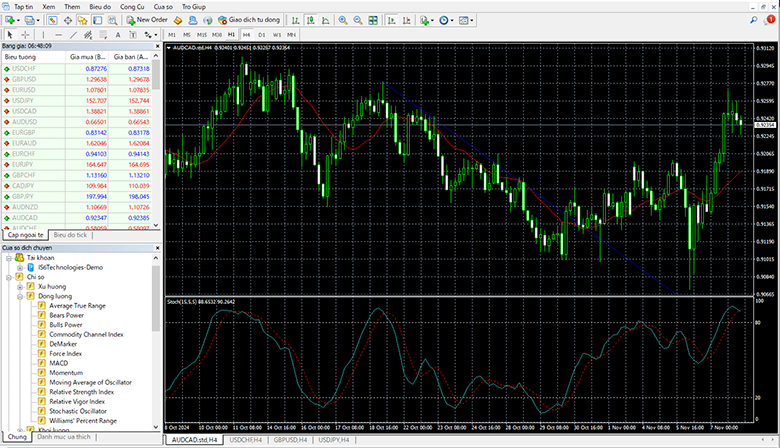This screenshot has width=780, height=448.
Task: Switch chart to M1 timeframe
Action: (172, 35)
